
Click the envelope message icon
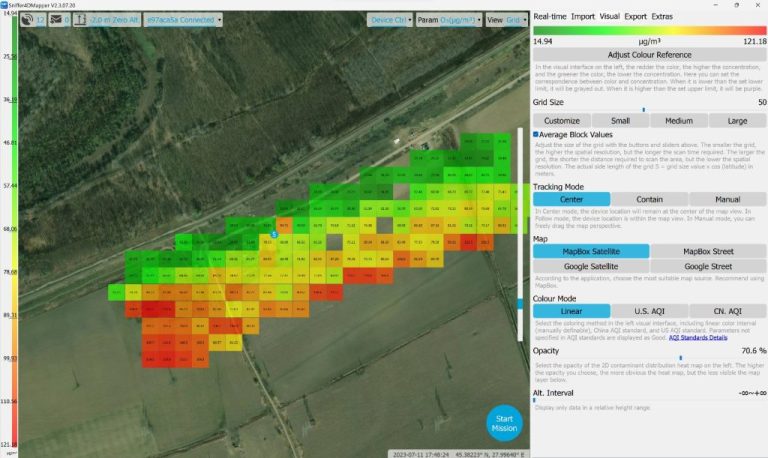point(56,19)
